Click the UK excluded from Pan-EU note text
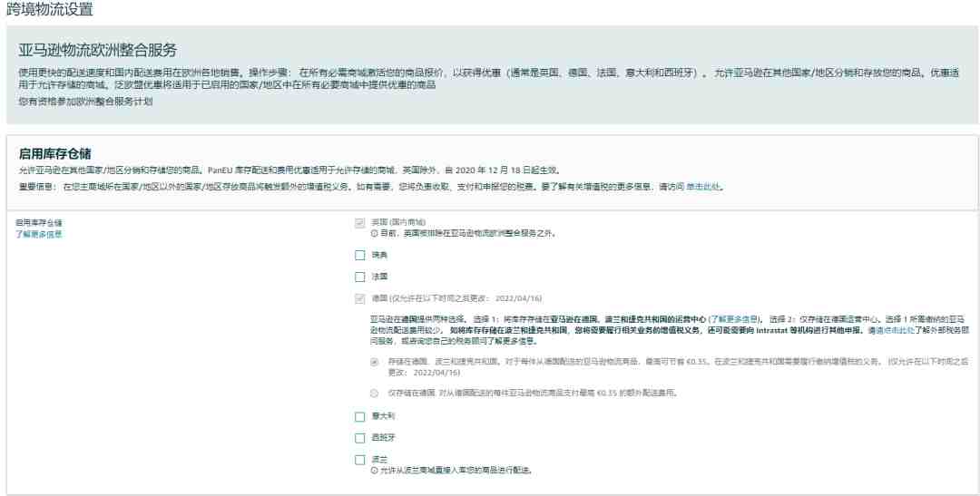The image size is (980, 496). coord(468,234)
